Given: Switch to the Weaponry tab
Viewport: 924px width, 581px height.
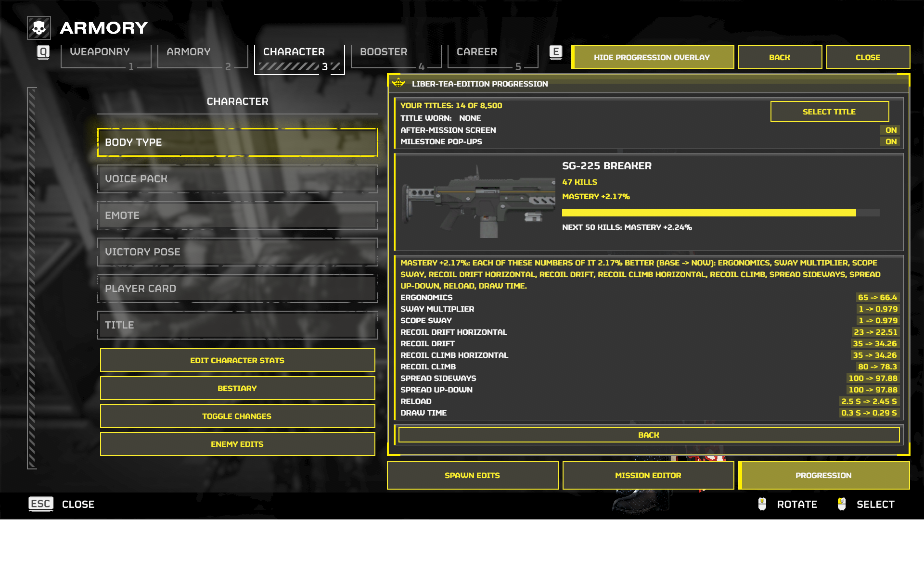Looking at the screenshot, I should click(x=106, y=57).
